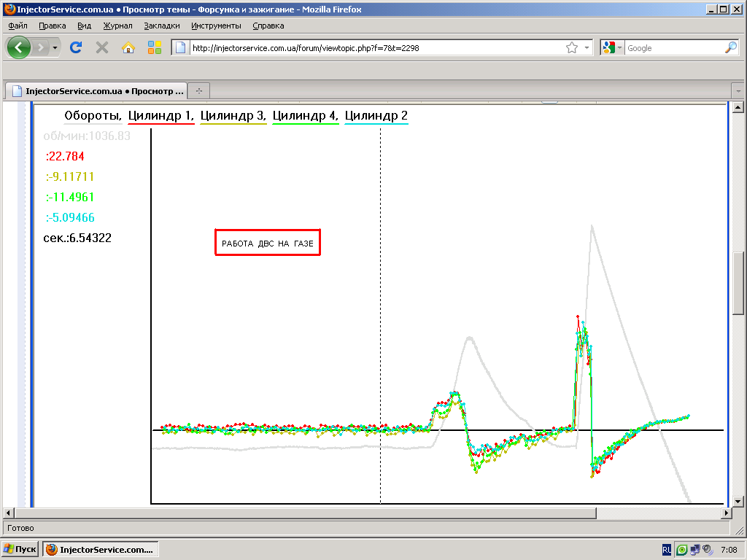Open the network connections tray icon
The width and height of the screenshot is (747, 560).
pos(694,550)
